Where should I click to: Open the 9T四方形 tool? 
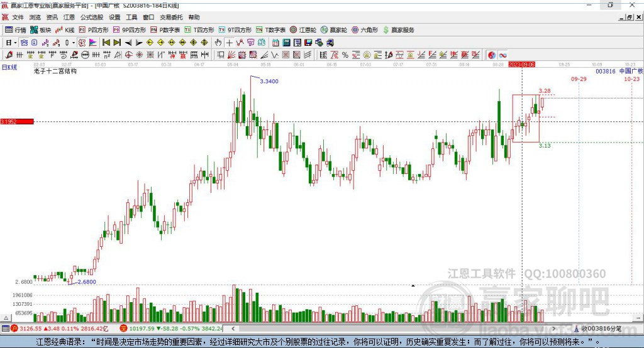(235, 30)
